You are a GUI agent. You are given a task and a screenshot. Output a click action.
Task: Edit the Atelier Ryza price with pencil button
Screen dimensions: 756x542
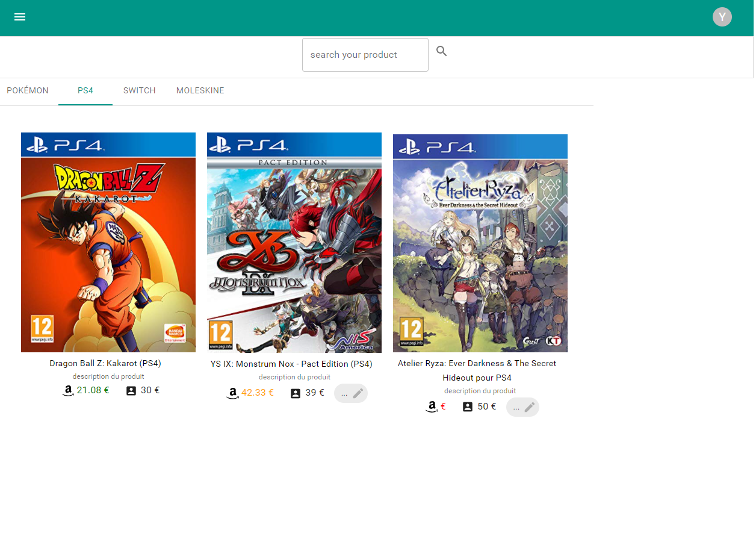[x=522, y=407]
